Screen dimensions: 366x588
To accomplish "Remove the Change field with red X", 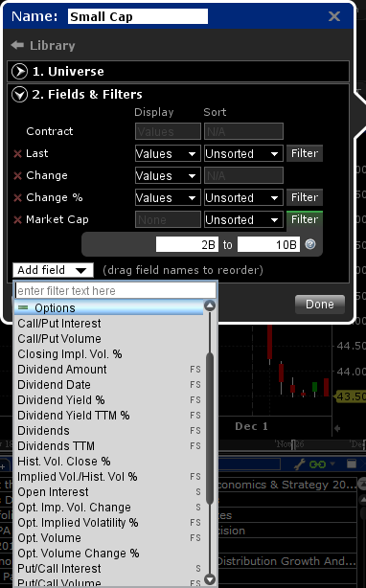I will [17, 176].
